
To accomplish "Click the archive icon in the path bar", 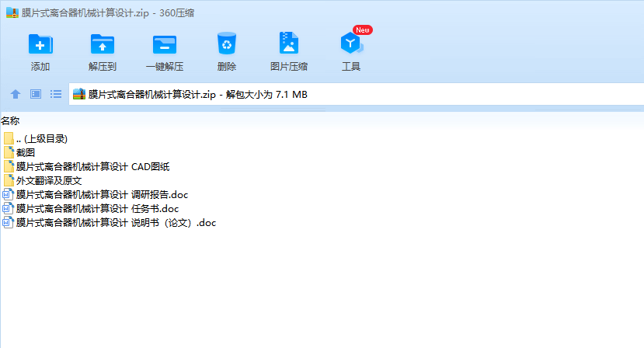I will click(x=79, y=94).
